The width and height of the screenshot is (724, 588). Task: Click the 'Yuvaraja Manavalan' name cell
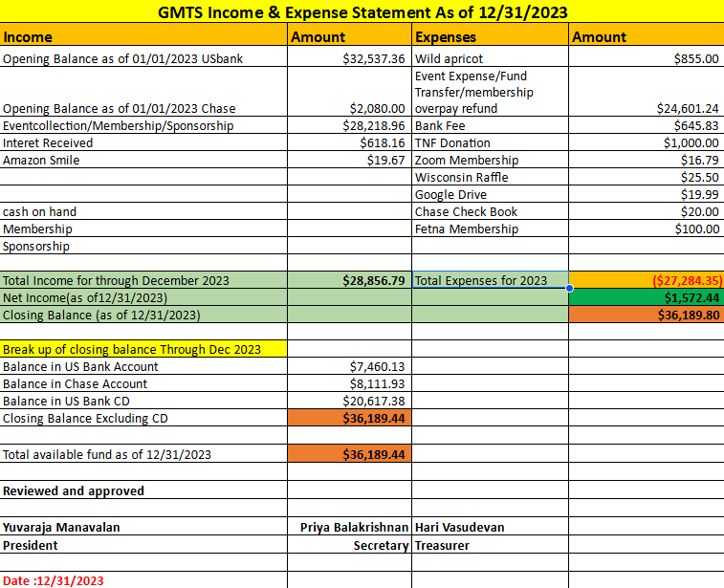(143, 527)
